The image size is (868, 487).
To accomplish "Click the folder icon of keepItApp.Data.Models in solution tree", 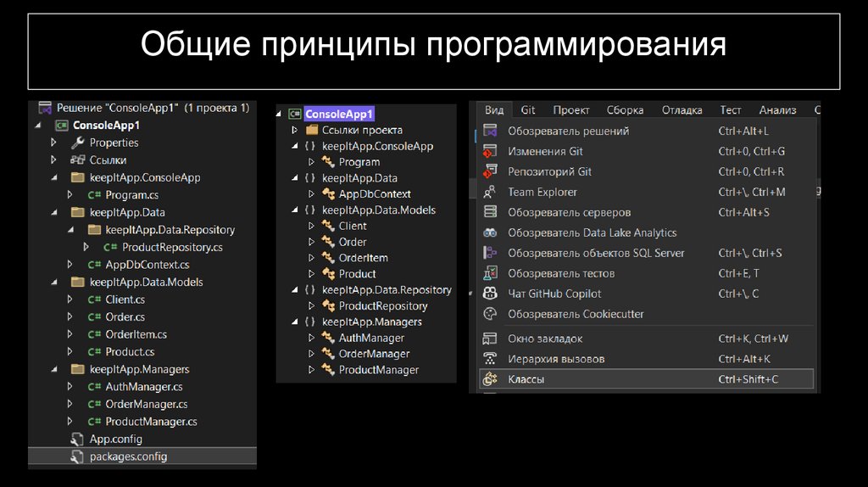I will coord(77,282).
